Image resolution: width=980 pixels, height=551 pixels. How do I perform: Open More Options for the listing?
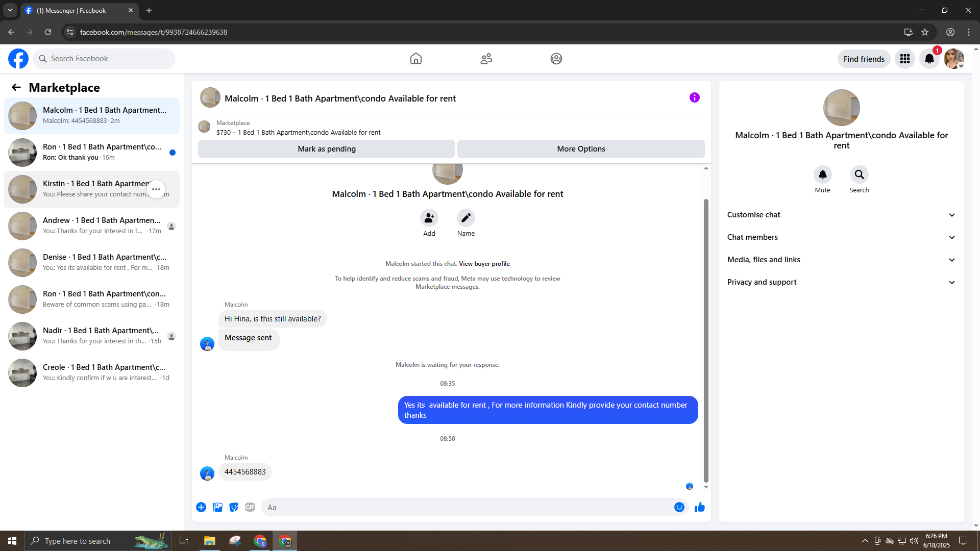581,149
